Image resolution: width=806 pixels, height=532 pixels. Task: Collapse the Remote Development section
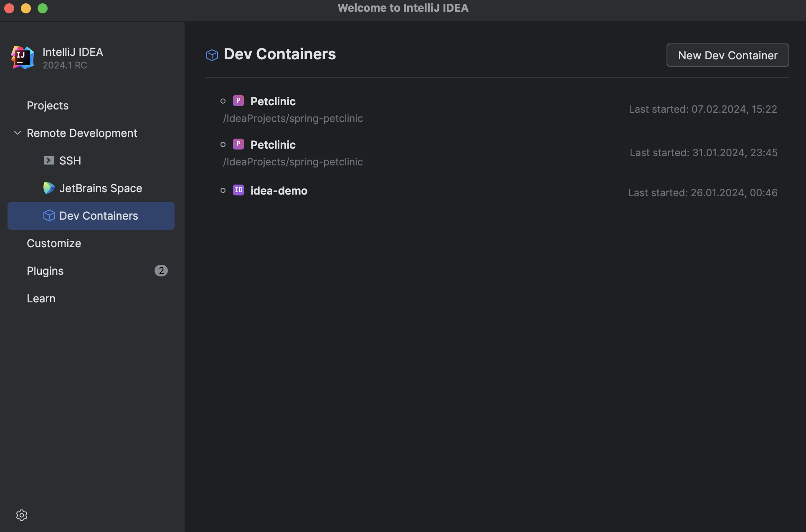(x=17, y=133)
